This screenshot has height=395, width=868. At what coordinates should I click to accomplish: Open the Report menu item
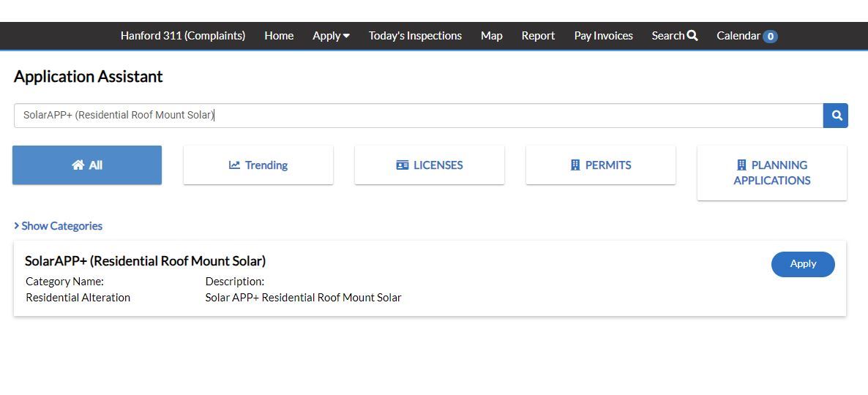point(538,36)
